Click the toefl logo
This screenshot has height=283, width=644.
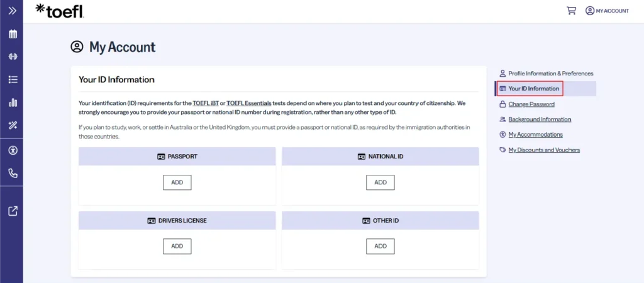point(60,11)
